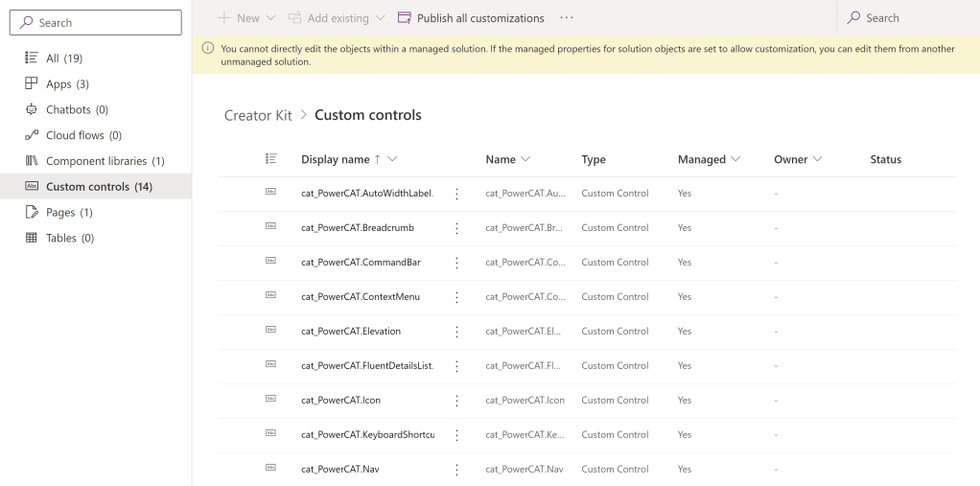Click the left sidebar Search input field
Image resolution: width=980 pixels, height=486 pixels.
(x=96, y=22)
